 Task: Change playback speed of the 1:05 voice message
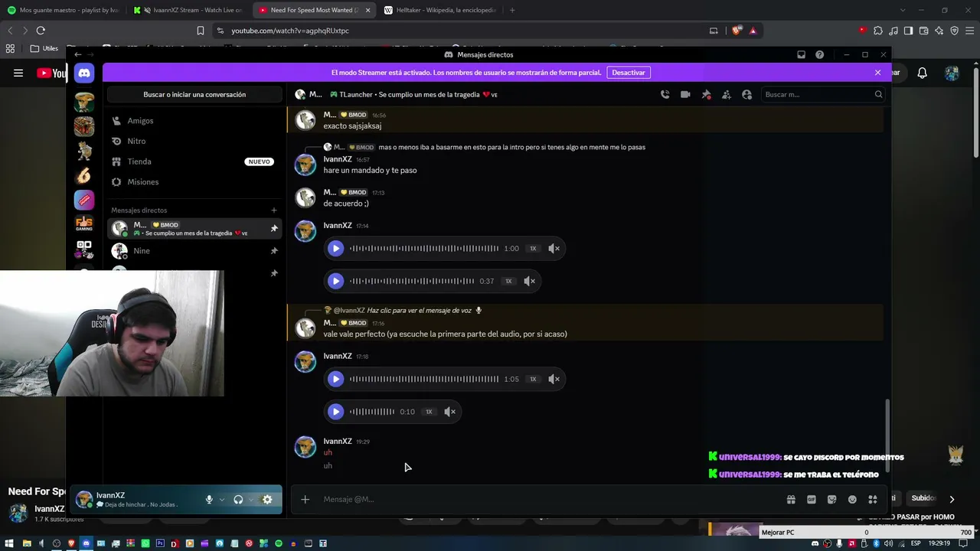click(x=533, y=379)
